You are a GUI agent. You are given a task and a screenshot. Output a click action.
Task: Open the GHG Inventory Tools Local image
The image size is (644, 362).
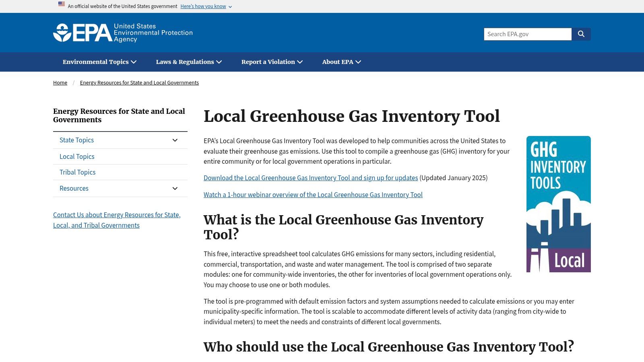[x=559, y=204]
